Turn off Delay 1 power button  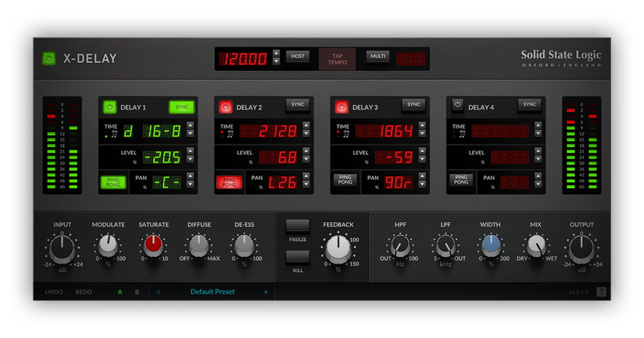pos(109,107)
